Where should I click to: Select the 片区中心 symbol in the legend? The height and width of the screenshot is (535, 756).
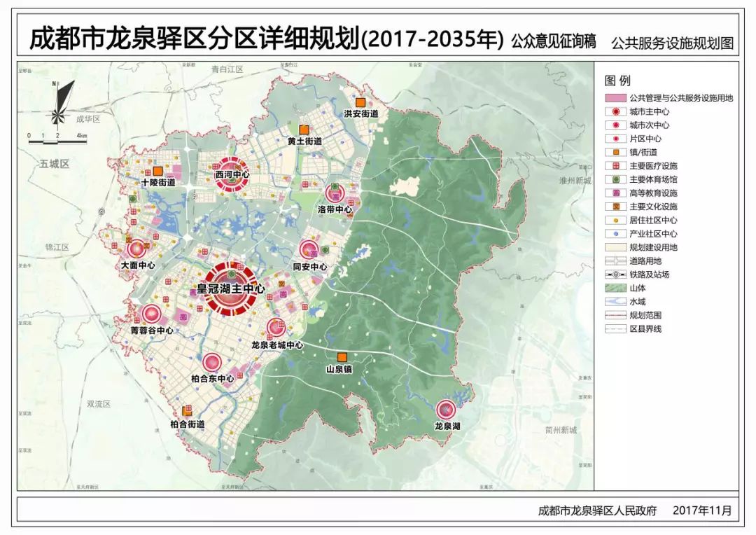[x=614, y=139]
